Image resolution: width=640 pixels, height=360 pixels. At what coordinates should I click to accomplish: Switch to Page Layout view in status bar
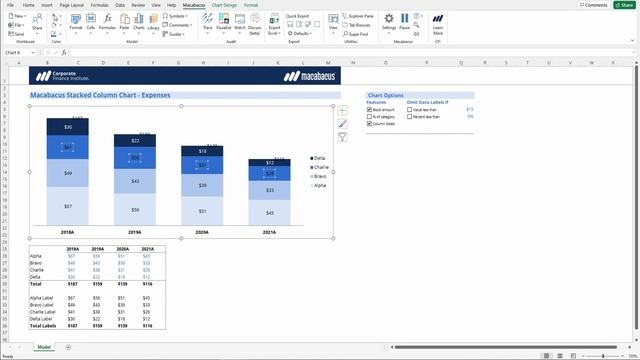[560, 356]
